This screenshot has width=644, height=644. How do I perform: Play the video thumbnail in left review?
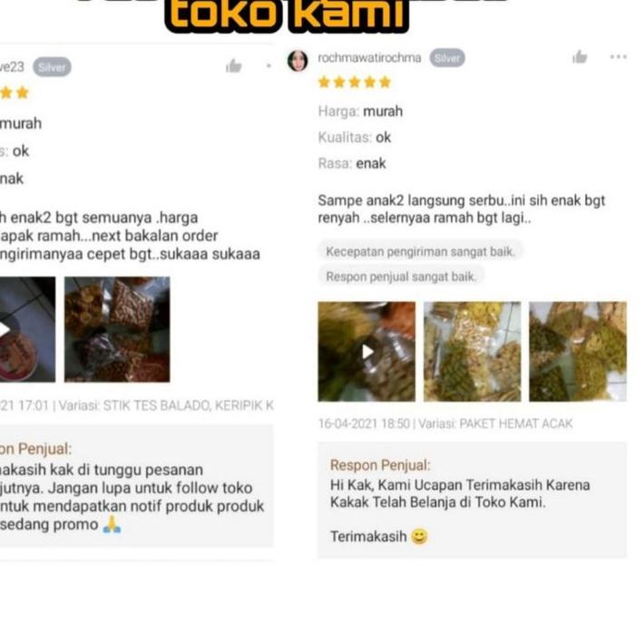click(x=27, y=329)
